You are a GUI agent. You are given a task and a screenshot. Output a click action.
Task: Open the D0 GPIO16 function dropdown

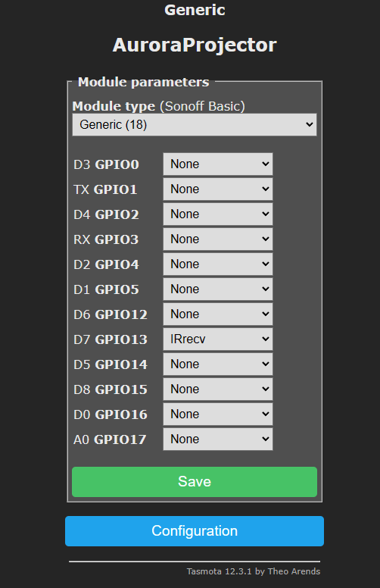[x=218, y=414]
